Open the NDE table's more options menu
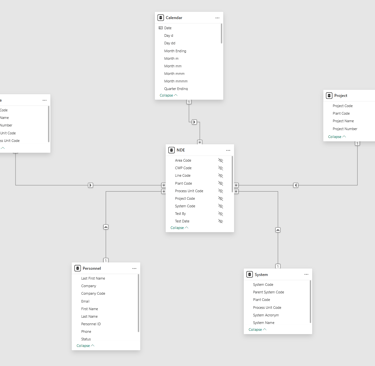Image resolution: width=375 pixels, height=366 pixels. click(x=228, y=150)
